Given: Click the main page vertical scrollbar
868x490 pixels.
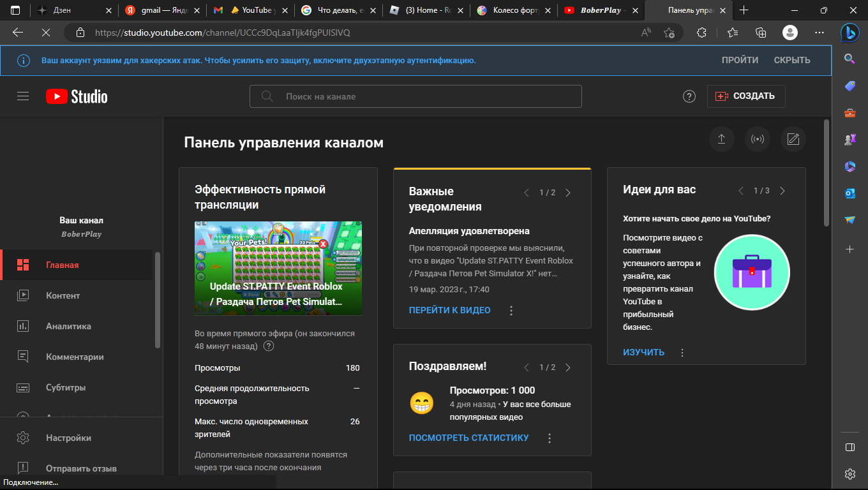Looking at the screenshot, I should click(827, 172).
